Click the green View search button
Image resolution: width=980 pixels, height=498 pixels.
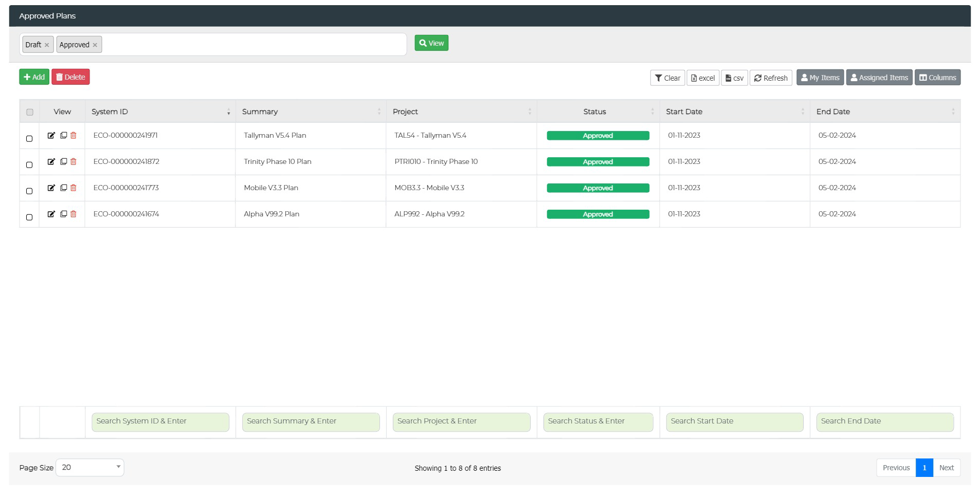[431, 43]
